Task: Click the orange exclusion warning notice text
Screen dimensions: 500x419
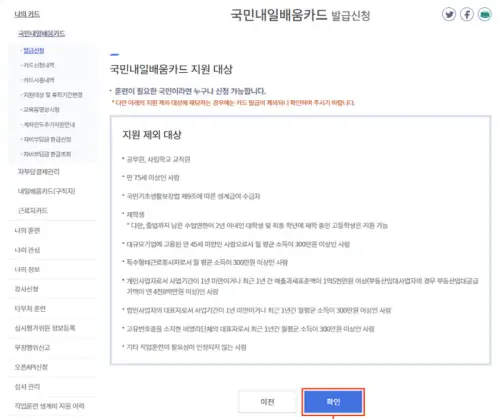Action: coord(233,103)
